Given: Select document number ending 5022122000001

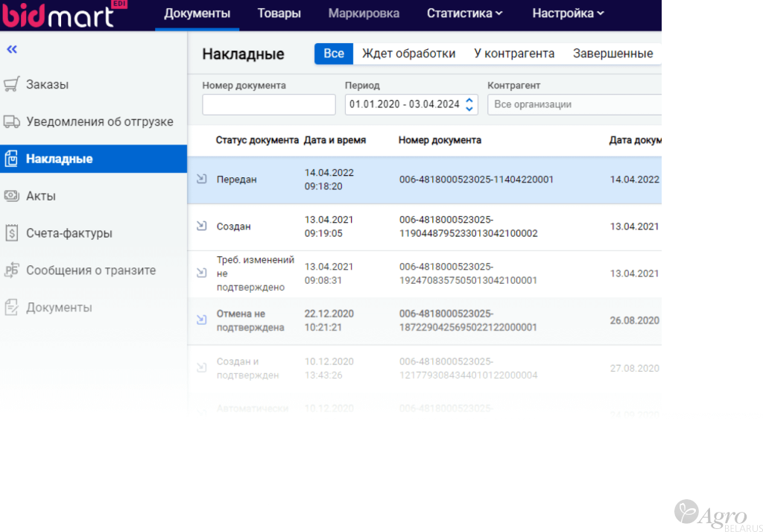Looking at the screenshot, I should [468, 320].
